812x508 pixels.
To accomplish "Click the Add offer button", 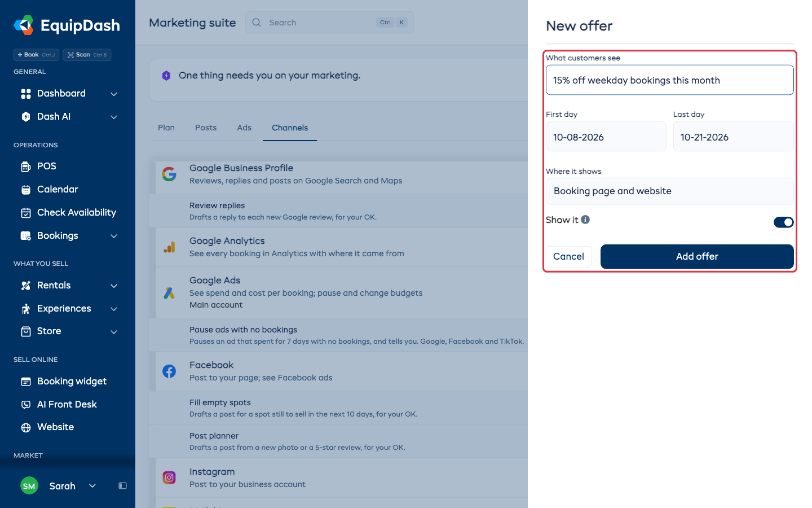I will 697,256.
